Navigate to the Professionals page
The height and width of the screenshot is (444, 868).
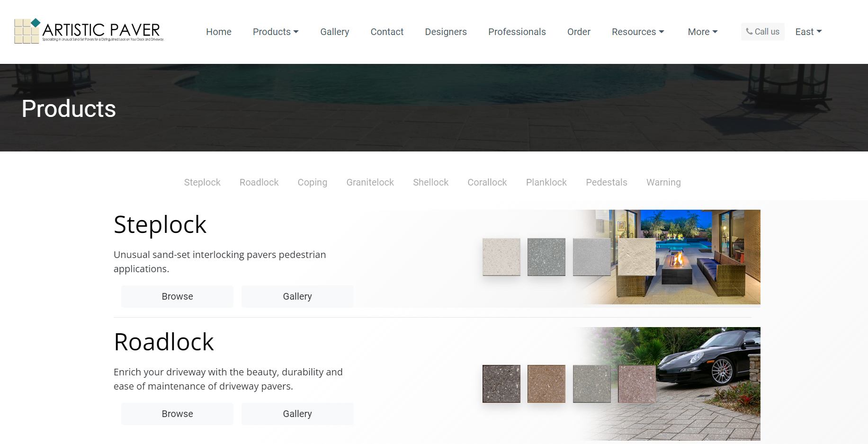click(517, 32)
